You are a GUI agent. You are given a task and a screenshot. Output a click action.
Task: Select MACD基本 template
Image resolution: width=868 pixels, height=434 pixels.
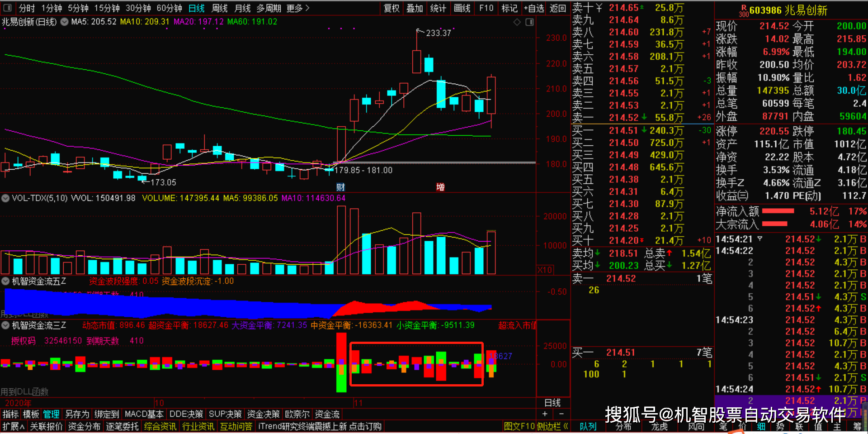tap(144, 414)
